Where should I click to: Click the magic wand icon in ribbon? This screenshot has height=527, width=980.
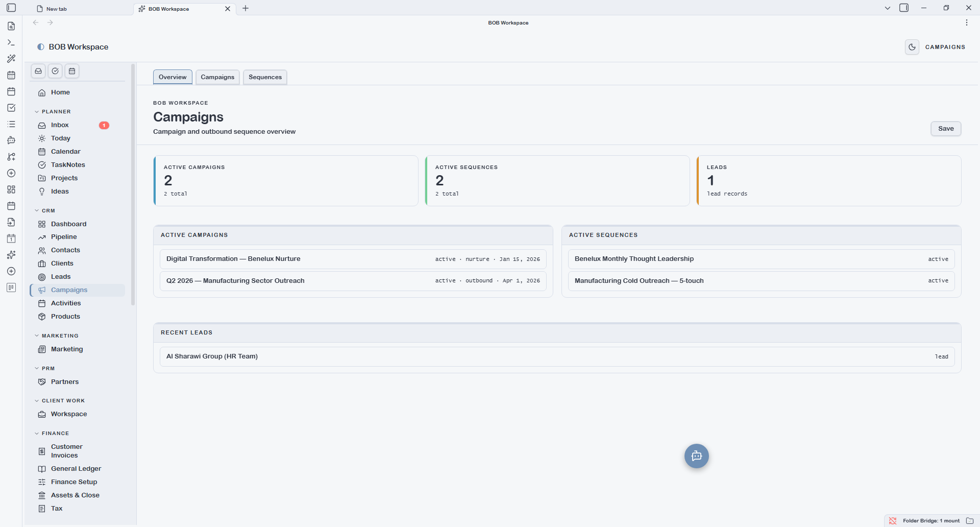pos(11,59)
